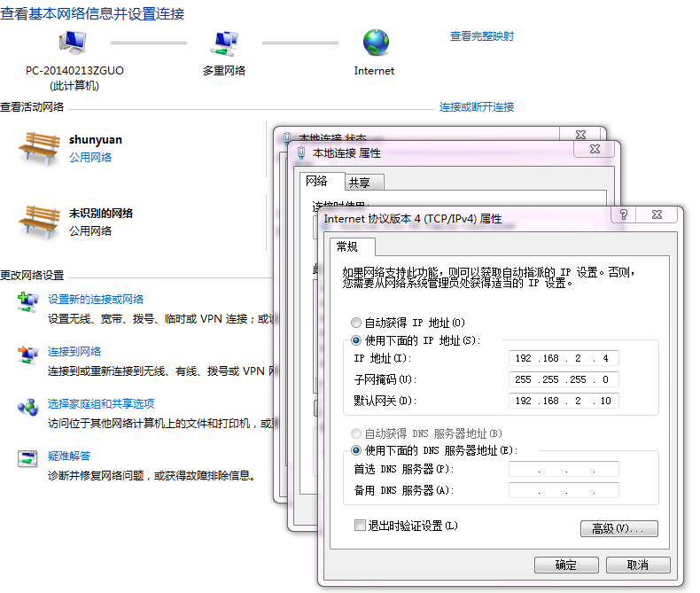Select 使用下面的 IP 地址 radio button
Viewport: 700px width, 593px height.
pyautogui.click(x=356, y=340)
